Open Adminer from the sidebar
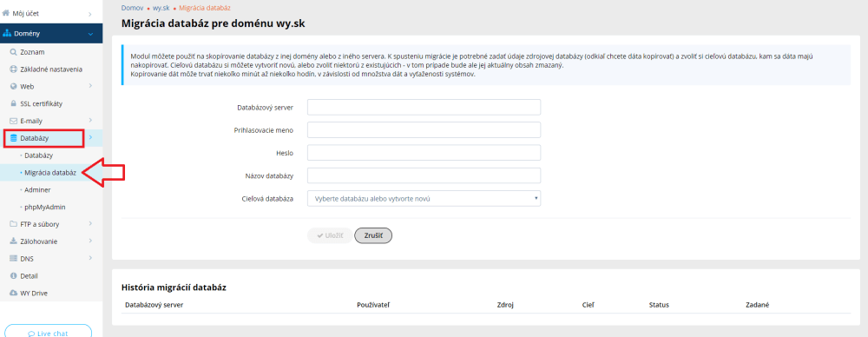 coord(37,190)
